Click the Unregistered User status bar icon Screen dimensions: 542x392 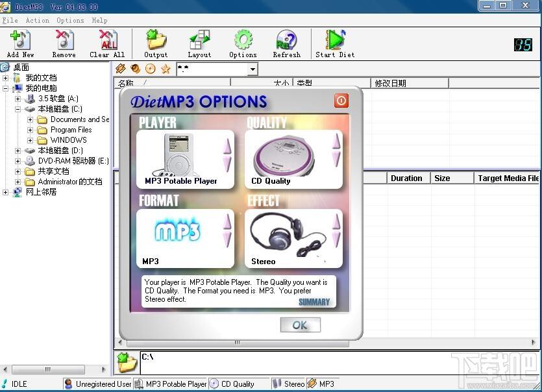pos(68,384)
